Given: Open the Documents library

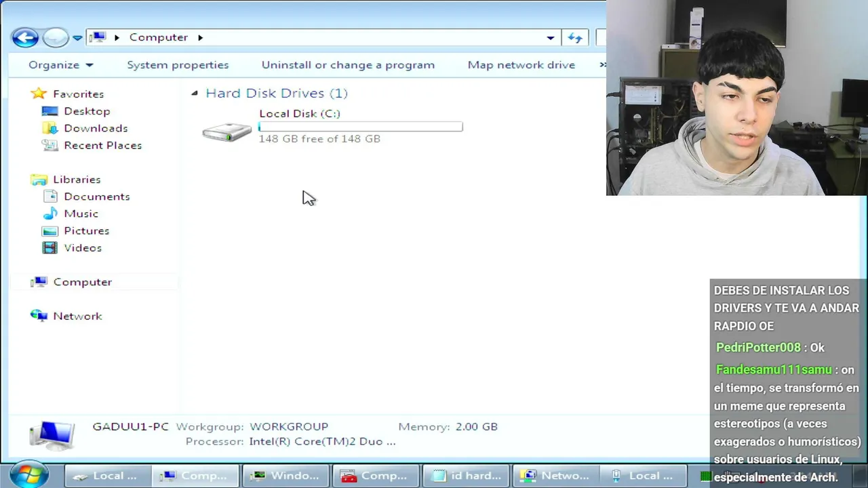Looking at the screenshot, I should (96, 197).
